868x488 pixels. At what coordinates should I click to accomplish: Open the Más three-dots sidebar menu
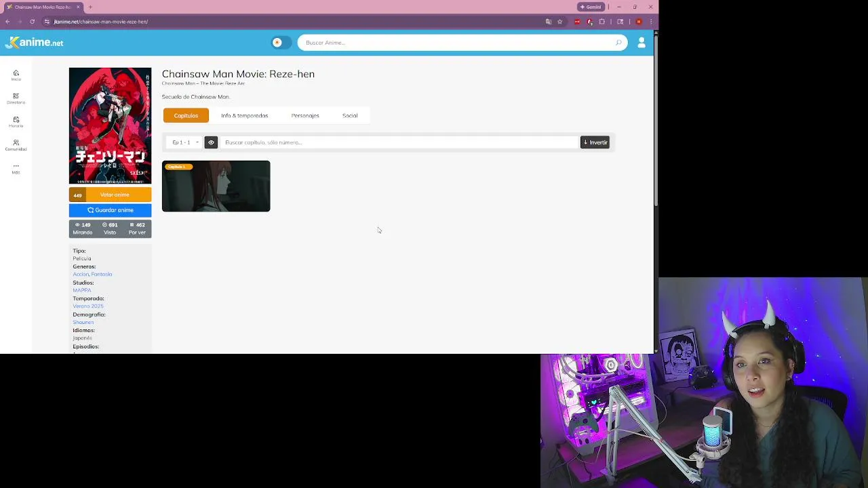pos(16,168)
